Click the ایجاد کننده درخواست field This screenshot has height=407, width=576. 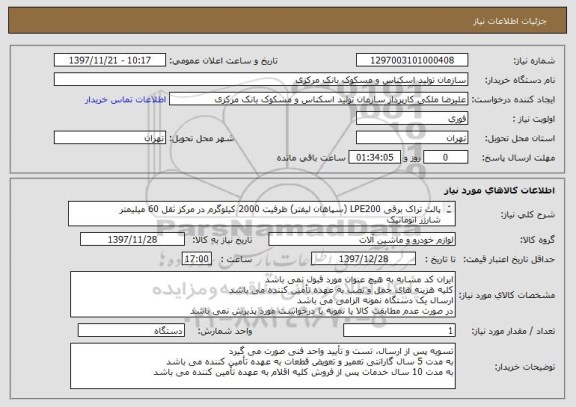(x=318, y=99)
